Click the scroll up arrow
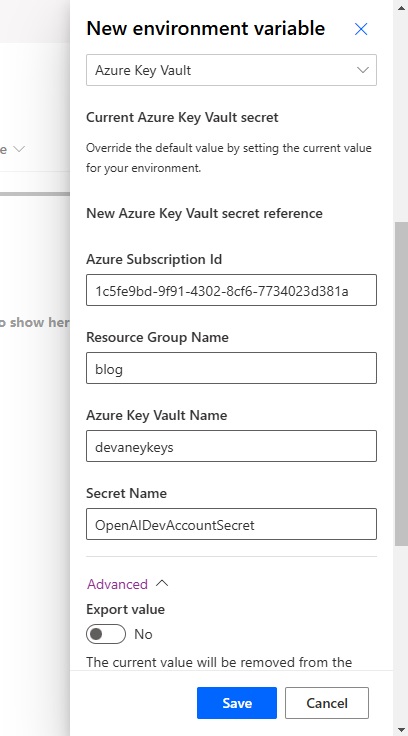Image resolution: width=408 pixels, height=736 pixels. pyautogui.click(x=401, y=7)
